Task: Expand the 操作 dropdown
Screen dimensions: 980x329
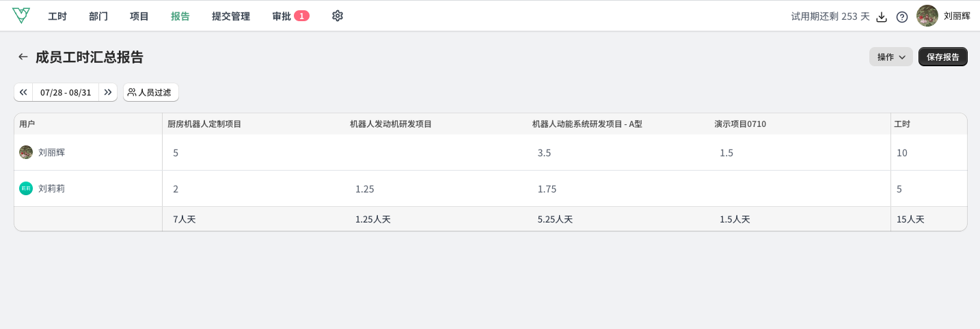Action: [891, 57]
